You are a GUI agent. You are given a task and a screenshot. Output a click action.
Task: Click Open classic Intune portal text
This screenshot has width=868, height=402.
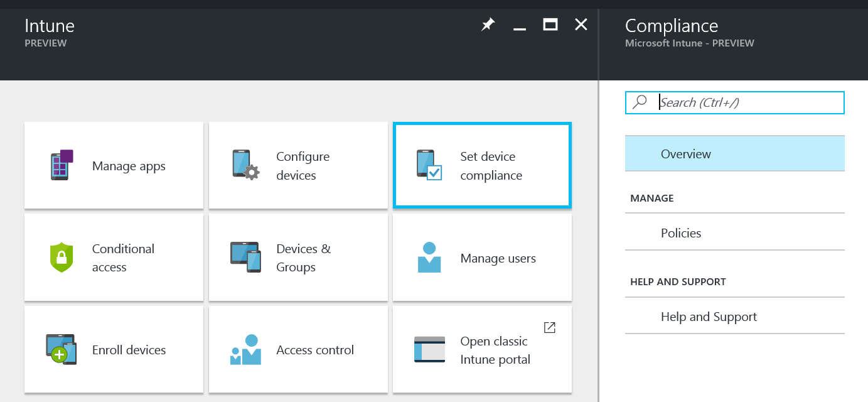(x=495, y=350)
